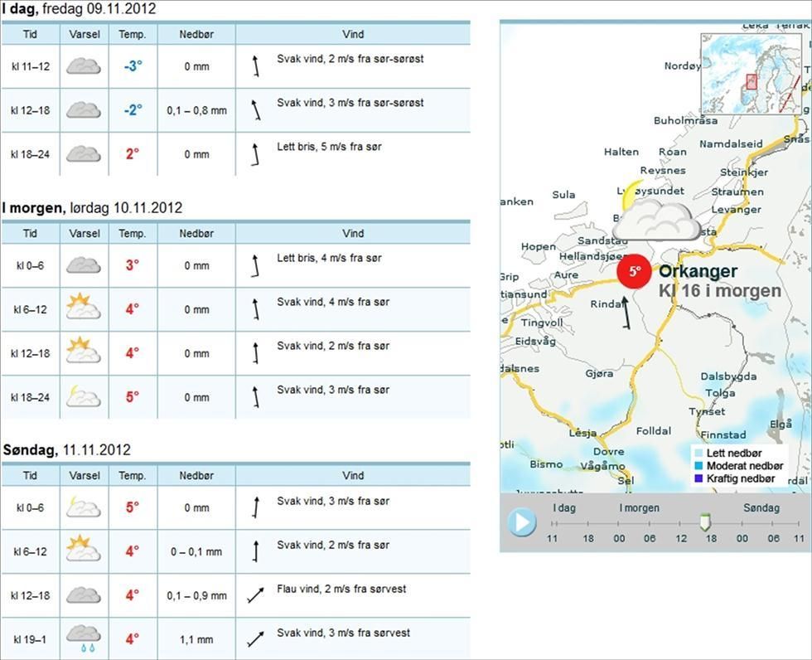Select the Søndag label on the timeline
The width and height of the screenshot is (812, 660).
pos(761,508)
